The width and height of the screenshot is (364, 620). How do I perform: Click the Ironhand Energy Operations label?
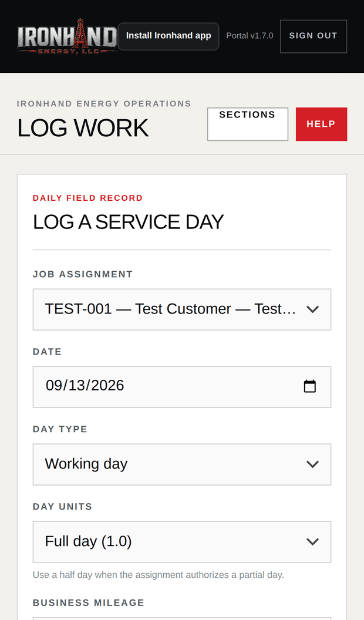(104, 103)
